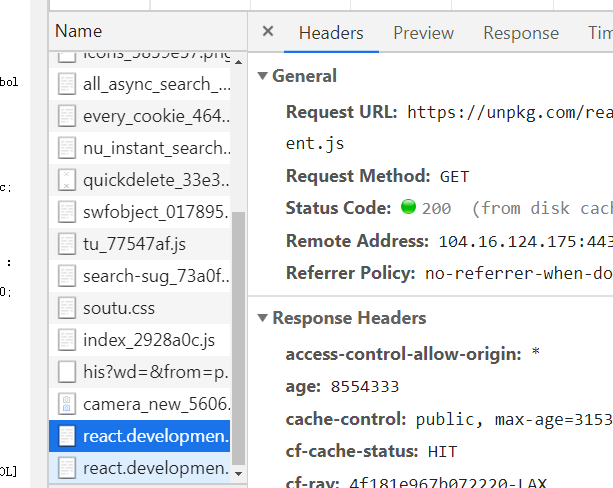Select the quickdelete_33e3 request
Image resolution: width=613 pixels, height=488 pixels.
click(140, 180)
